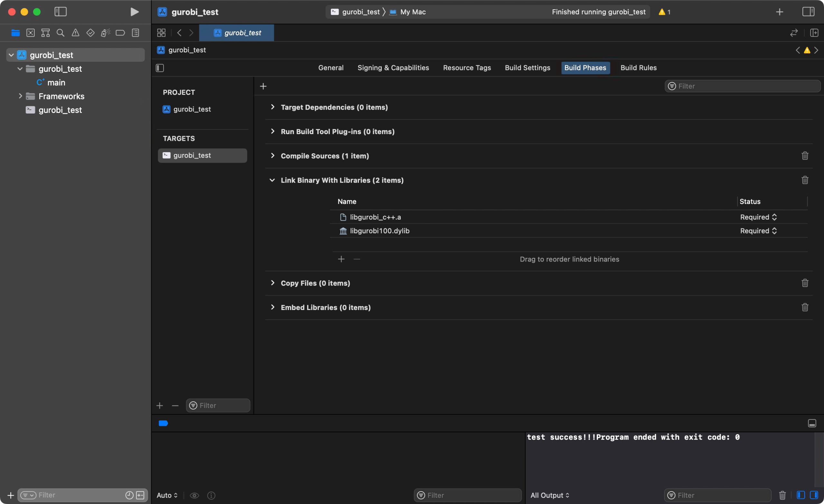Image resolution: width=824 pixels, height=504 pixels.
Task: Show variable info in debug area
Action: click(x=211, y=495)
